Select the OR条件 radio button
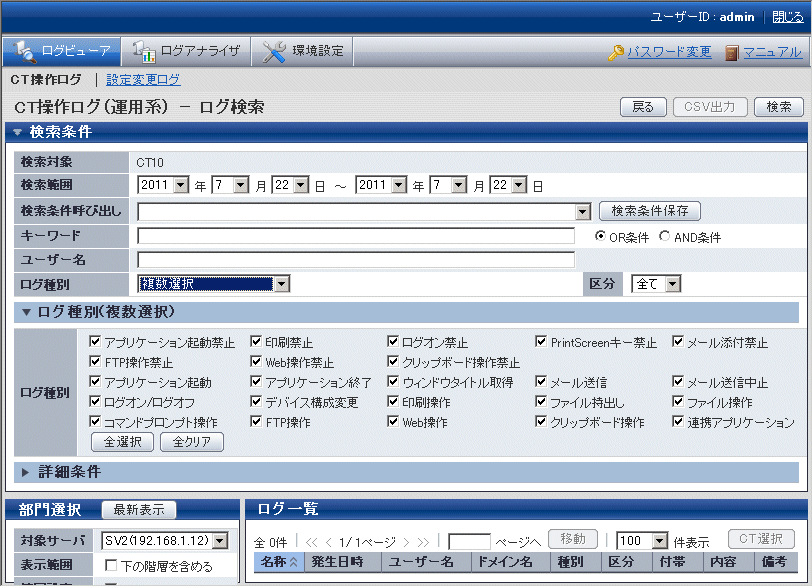Viewport: 812px width, 586px height. (600, 236)
